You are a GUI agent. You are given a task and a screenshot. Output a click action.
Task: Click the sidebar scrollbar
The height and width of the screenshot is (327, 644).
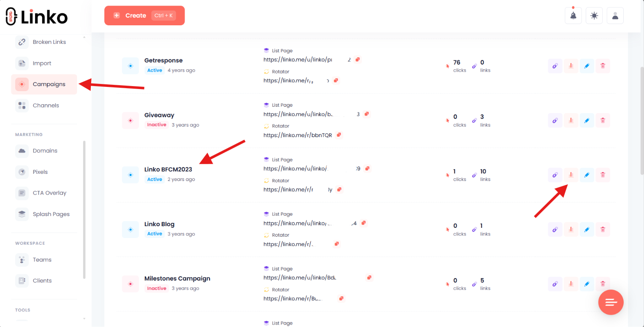pos(84,210)
